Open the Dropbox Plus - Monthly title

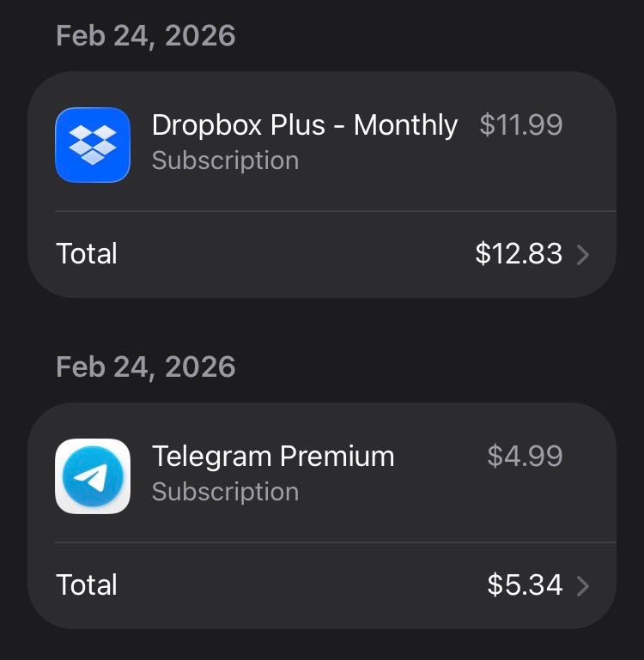point(305,125)
